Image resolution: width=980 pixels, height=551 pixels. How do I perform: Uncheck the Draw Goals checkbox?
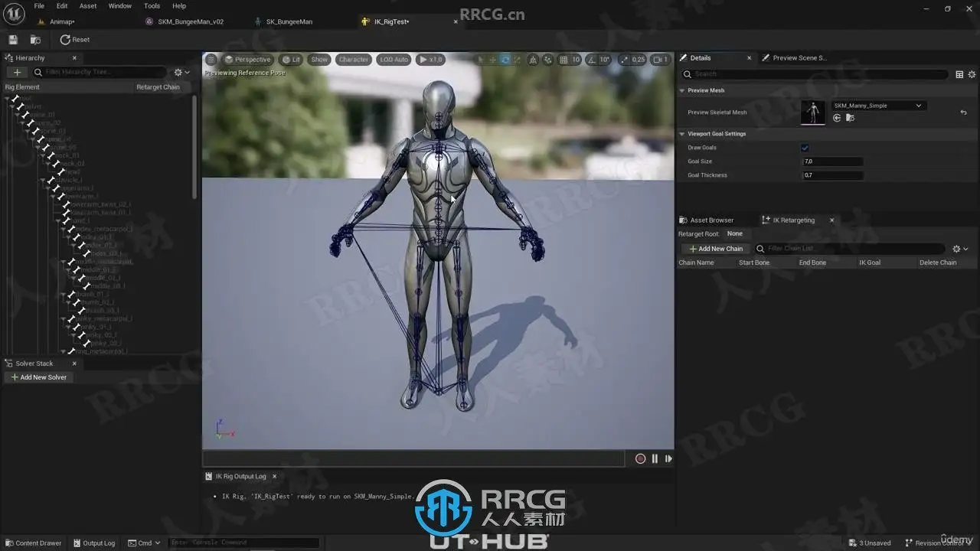805,148
